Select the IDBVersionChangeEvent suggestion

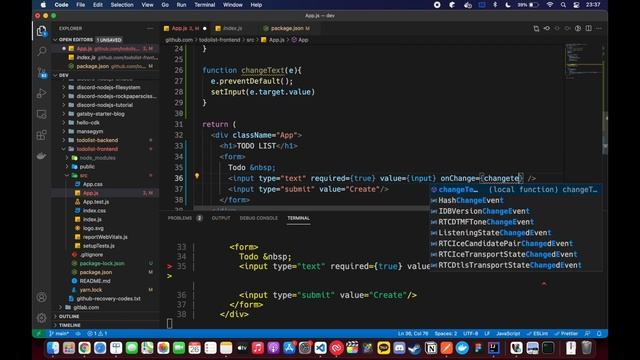(x=516, y=211)
